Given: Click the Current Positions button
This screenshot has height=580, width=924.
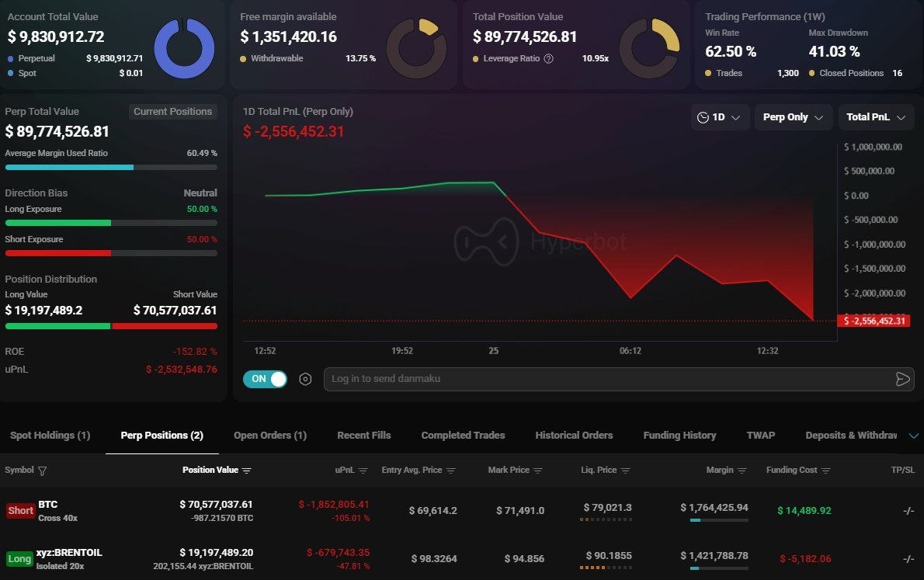Looking at the screenshot, I should pyautogui.click(x=172, y=112).
